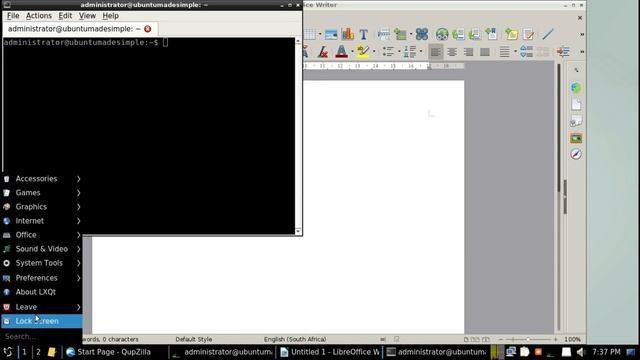Open the font color dropdown arrow
This screenshot has height=360, width=640.
pyautogui.click(x=352, y=52)
